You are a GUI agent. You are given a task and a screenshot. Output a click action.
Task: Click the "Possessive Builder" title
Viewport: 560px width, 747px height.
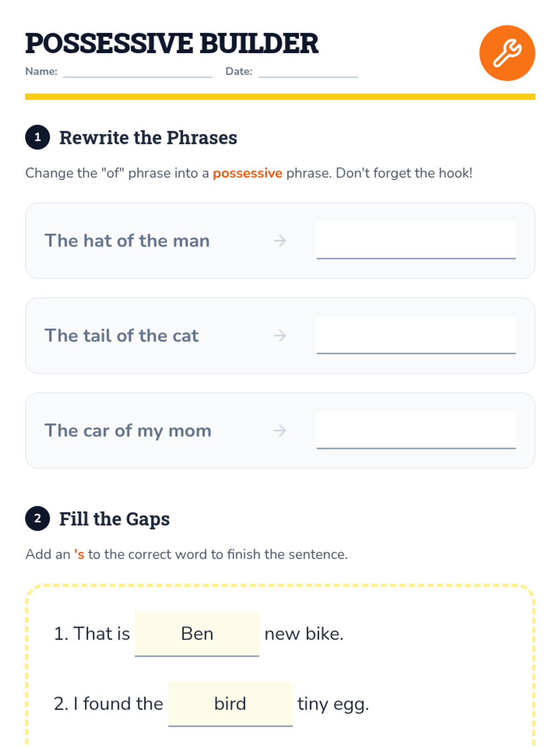[172, 43]
